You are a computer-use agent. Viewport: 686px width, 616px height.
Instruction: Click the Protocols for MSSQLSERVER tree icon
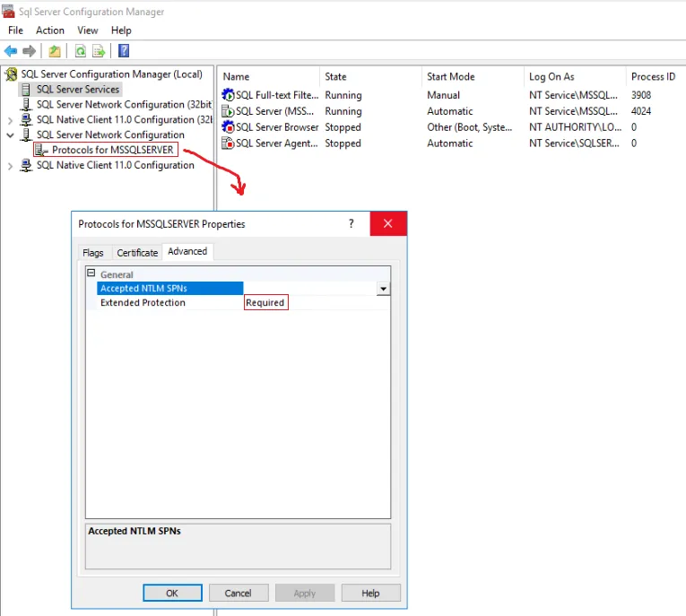(41, 150)
